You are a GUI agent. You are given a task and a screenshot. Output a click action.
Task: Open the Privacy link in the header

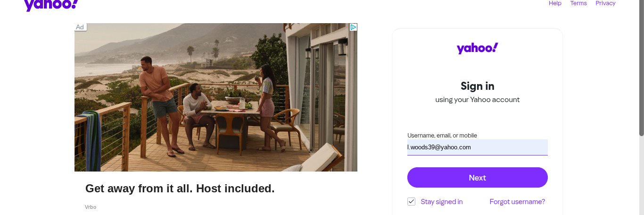tap(605, 3)
